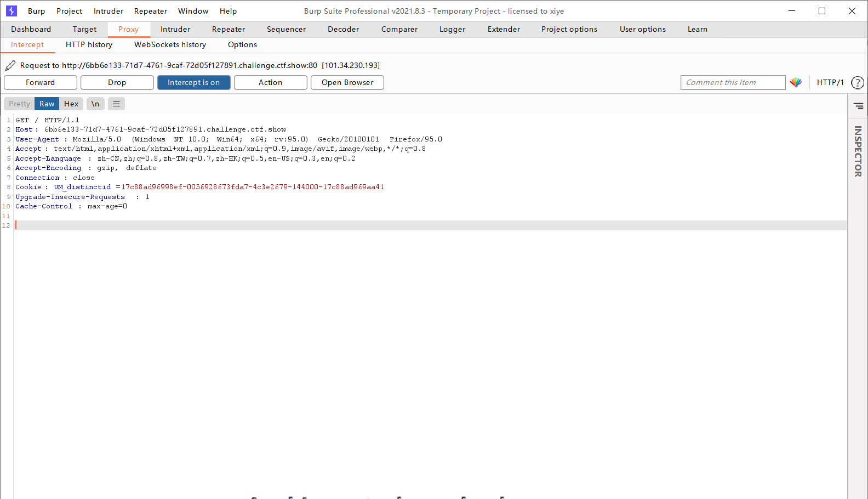Drop the intercepted request
Screen dimensions: 868x499
click(117, 82)
